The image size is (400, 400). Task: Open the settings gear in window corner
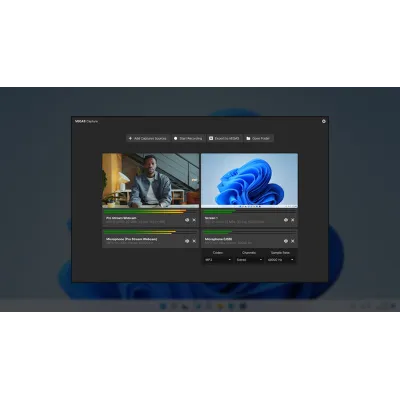(x=324, y=121)
